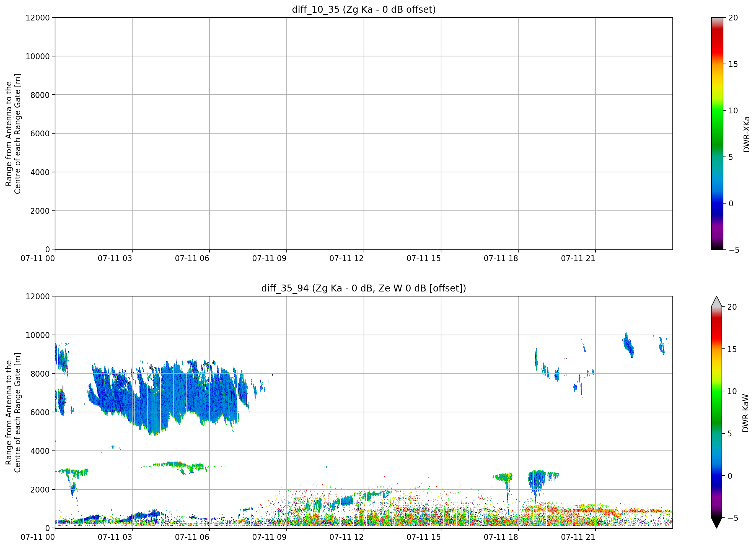Click the 07-11 06 x-tick of diff_10_35 plot
The width and height of the screenshot is (756, 547).
coord(192,259)
